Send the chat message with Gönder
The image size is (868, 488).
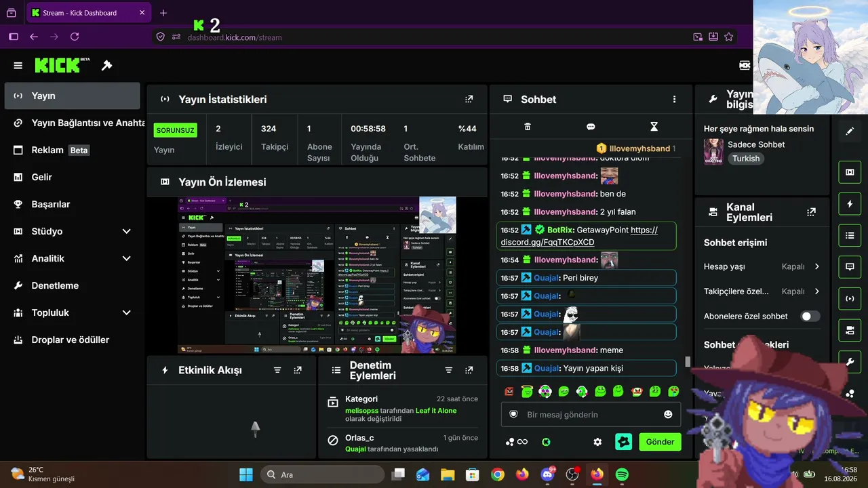click(x=660, y=442)
